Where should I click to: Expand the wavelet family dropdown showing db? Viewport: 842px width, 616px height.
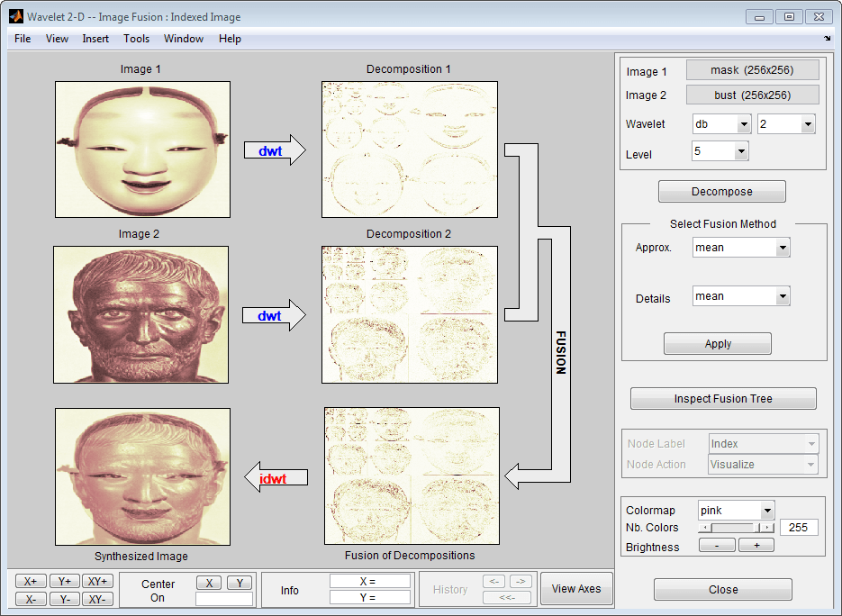point(744,124)
